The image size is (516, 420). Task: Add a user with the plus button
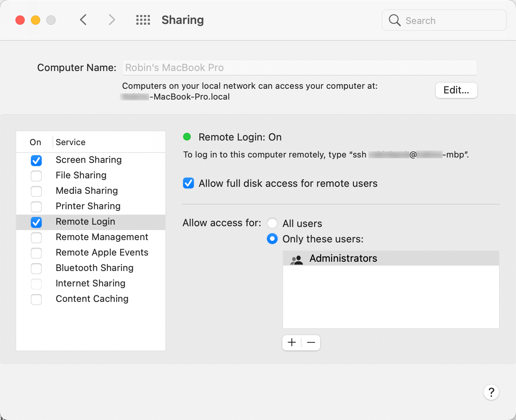tap(292, 342)
